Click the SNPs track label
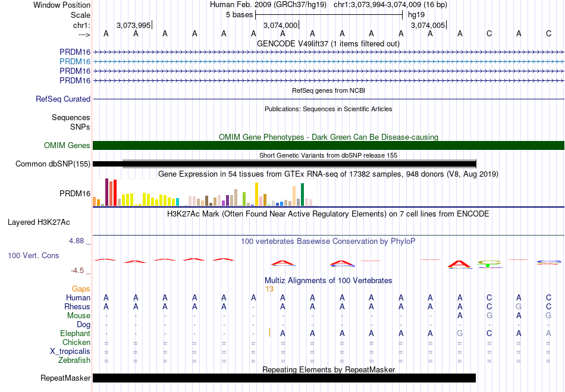This screenshot has height=392, width=565. tap(80, 127)
